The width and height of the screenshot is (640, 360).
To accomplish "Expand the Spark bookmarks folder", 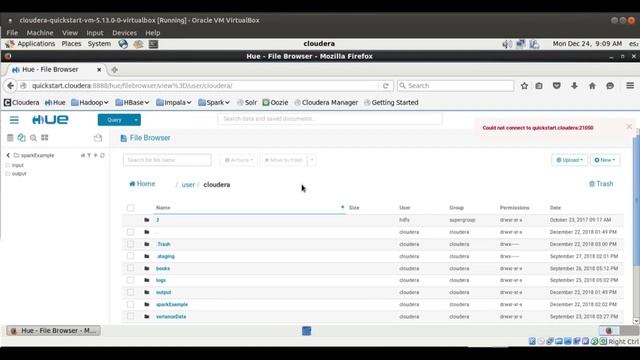I will 214,102.
